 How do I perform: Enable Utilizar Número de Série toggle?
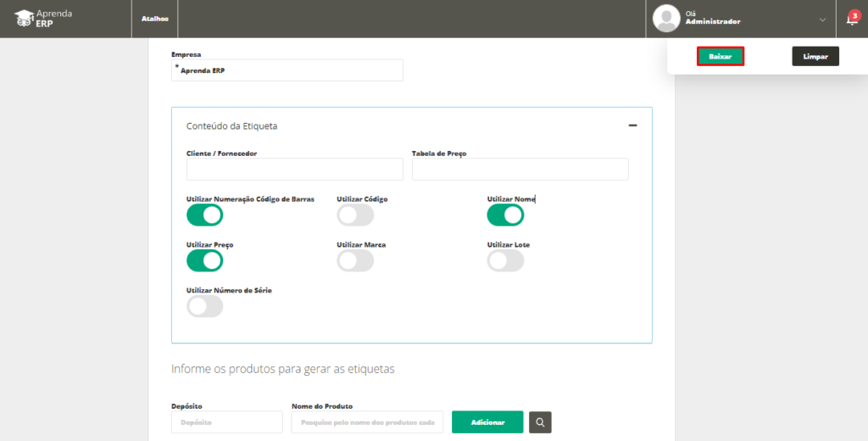pyautogui.click(x=205, y=306)
